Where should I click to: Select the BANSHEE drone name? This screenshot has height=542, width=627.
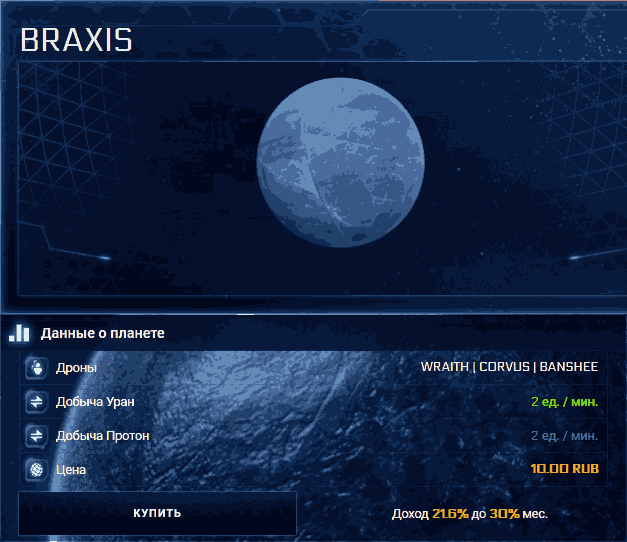[568, 367]
